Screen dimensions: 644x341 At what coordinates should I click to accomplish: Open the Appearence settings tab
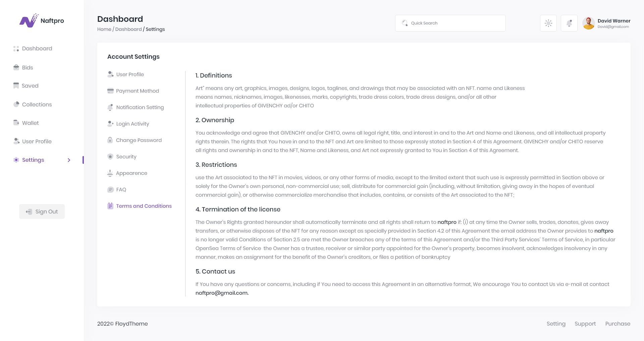[x=131, y=173]
